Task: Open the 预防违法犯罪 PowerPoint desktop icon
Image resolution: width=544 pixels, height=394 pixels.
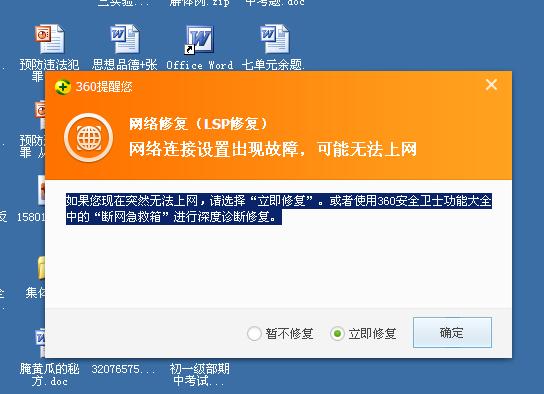Action: pyautogui.click(x=49, y=39)
